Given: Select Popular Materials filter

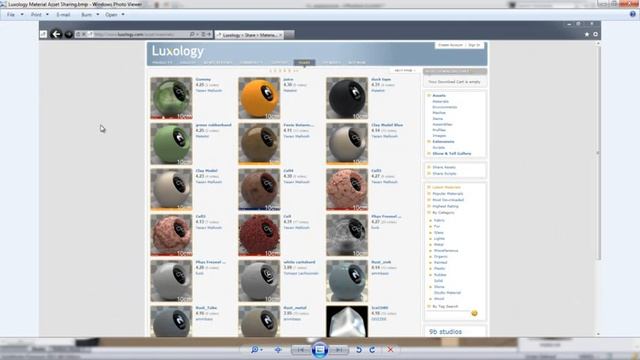Looking at the screenshot, I should pos(448,194).
